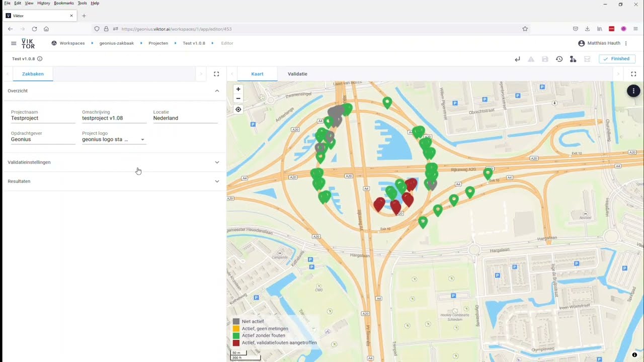Click grey 'Niet actief' legend swatch
The height and width of the screenshot is (362, 644).
pos(236,321)
